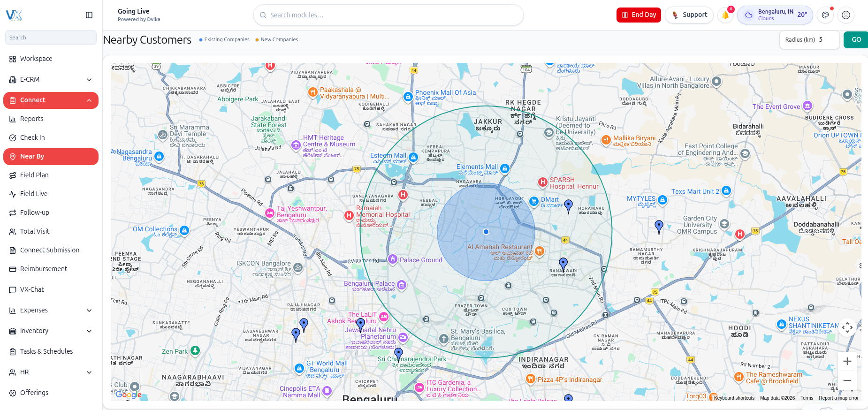Toggle fullscreen map view

847,327
